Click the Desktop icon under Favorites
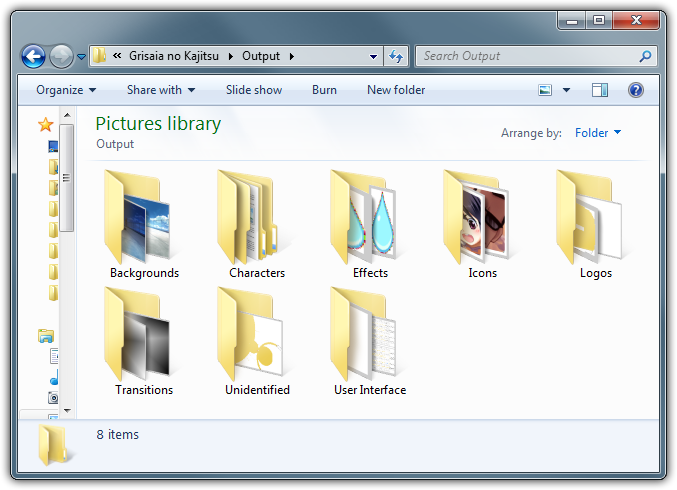 [53, 147]
